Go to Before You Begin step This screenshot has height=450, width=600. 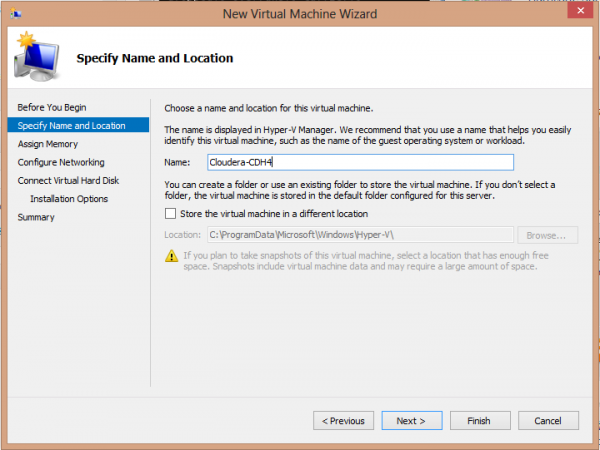coord(52,107)
